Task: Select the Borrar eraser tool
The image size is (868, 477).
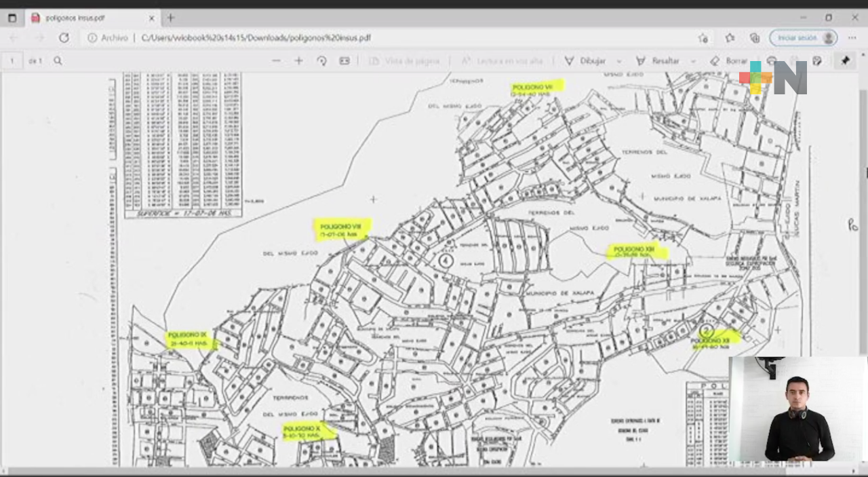Action: [x=728, y=61]
